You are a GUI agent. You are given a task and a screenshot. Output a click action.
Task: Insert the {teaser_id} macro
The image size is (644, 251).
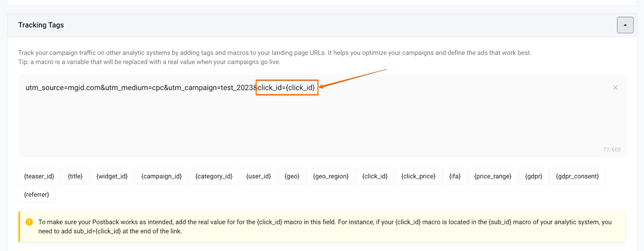39,176
